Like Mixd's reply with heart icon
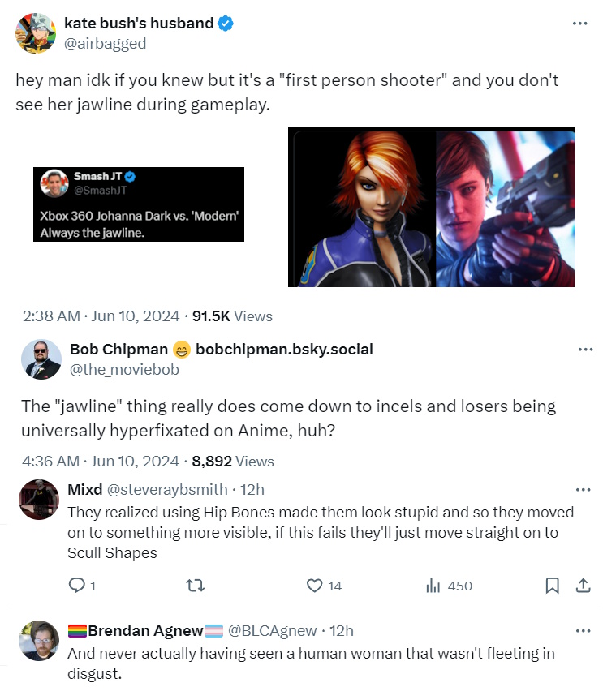This screenshot has width=603, height=700. [x=315, y=586]
